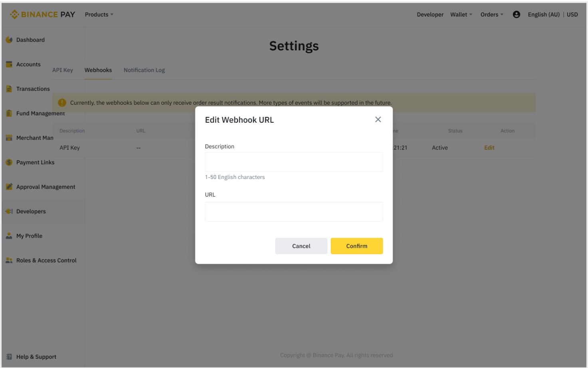The width and height of the screenshot is (588, 368).
Task: Select the Transactions document icon
Action: pos(9,89)
